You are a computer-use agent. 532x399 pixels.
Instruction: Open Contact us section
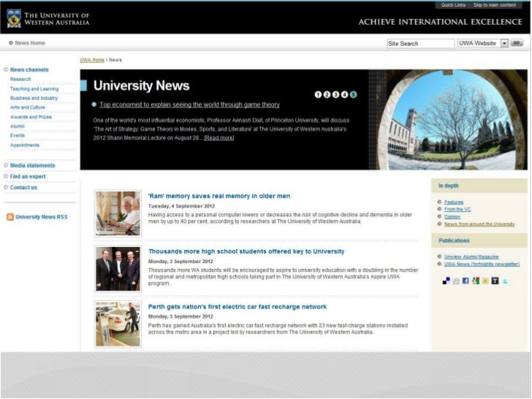click(23, 187)
